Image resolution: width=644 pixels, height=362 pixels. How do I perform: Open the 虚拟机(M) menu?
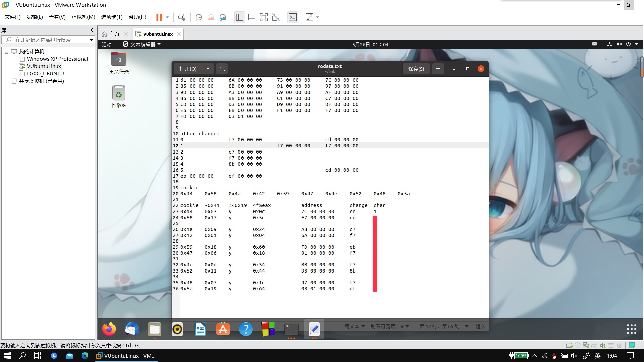point(83,17)
